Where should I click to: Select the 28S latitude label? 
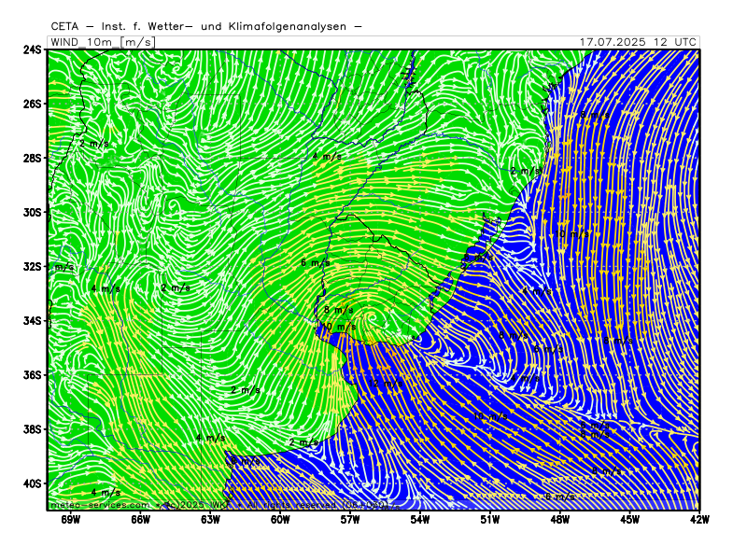point(33,158)
